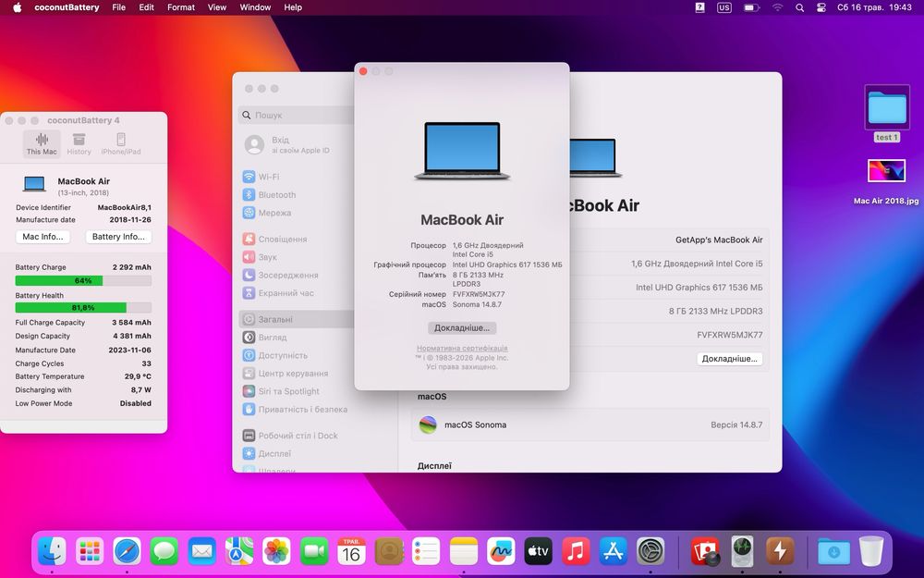
Task: Click the battery status icon in menu bar
Action: click(x=751, y=7)
